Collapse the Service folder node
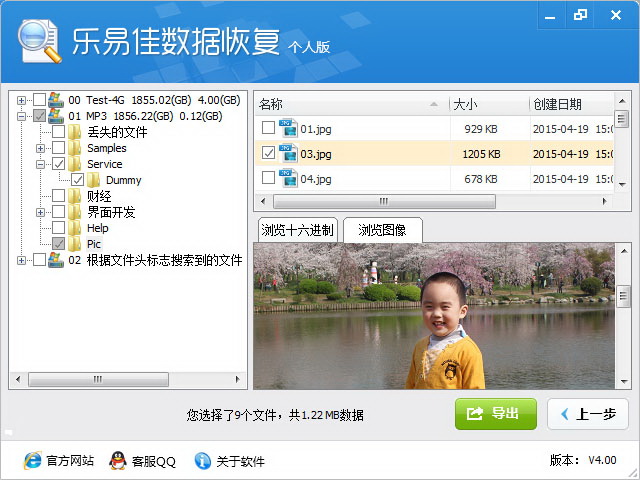 click(x=40, y=164)
